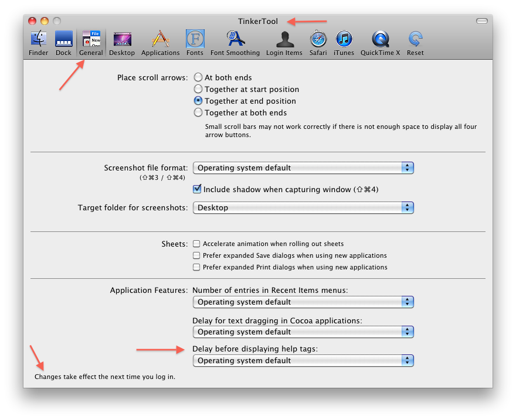
Task: Open the Fonts settings pane
Action: (x=195, y=43)
